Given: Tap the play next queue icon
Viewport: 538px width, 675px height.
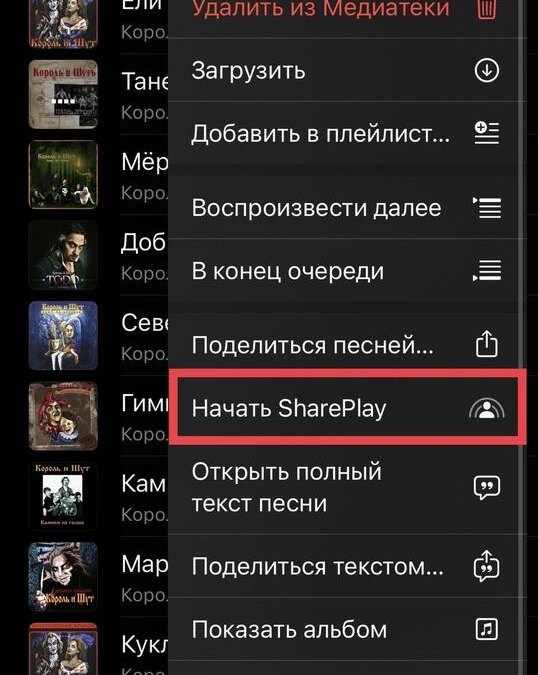Looking at the screenshot, I should [x=487, y=208].
